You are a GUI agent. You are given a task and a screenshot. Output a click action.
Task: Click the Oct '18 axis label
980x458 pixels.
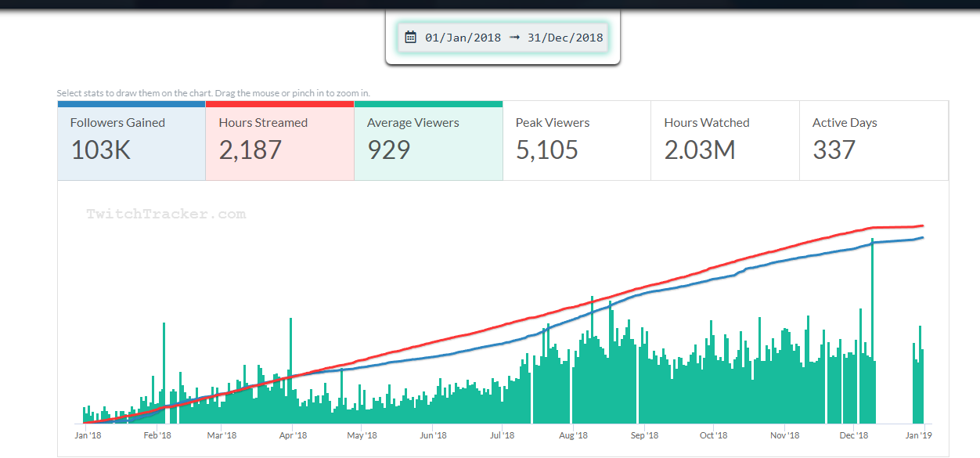pos(713,435)
